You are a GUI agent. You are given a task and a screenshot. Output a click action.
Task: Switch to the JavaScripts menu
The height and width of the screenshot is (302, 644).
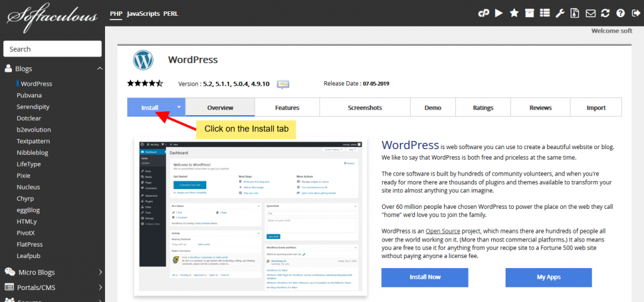[143, 14]
